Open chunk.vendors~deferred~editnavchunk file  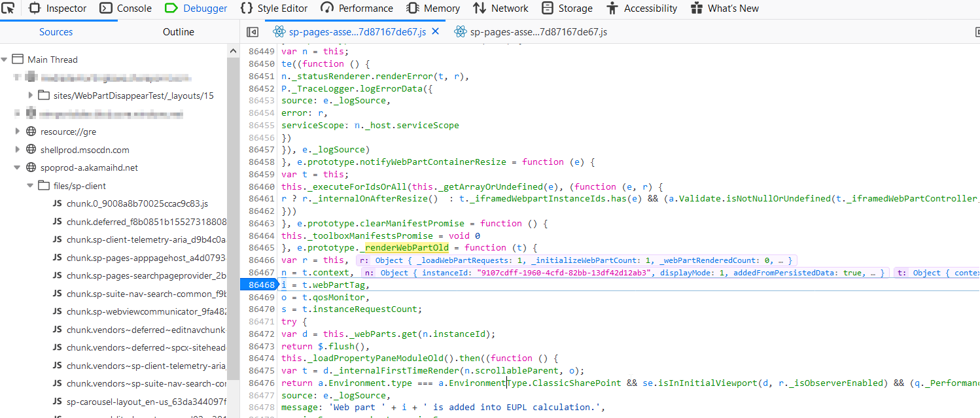(147, 330)
